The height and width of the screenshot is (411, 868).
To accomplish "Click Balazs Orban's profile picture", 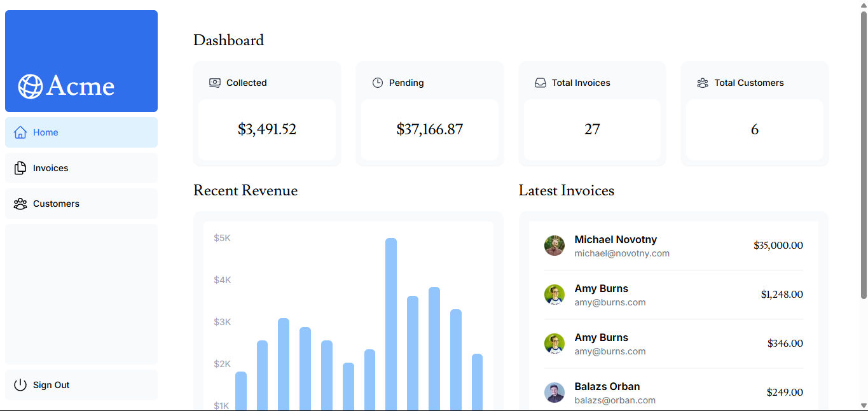I will click(554, 393).
